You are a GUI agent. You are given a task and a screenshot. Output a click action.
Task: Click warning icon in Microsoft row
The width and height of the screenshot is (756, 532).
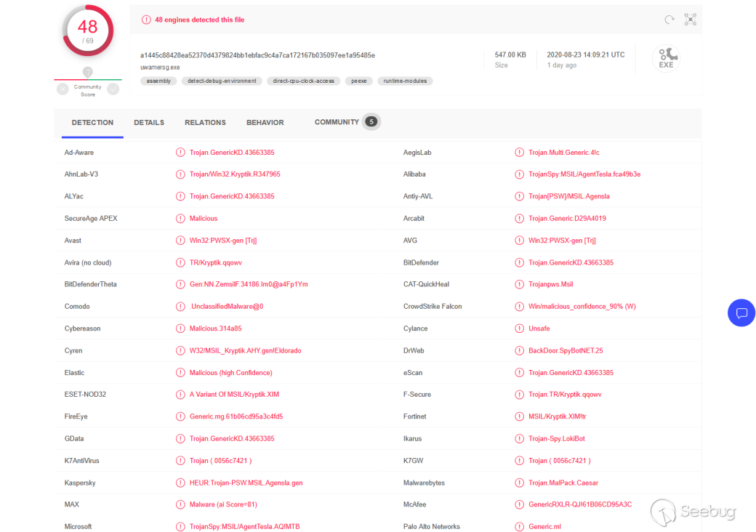(180, 527)
